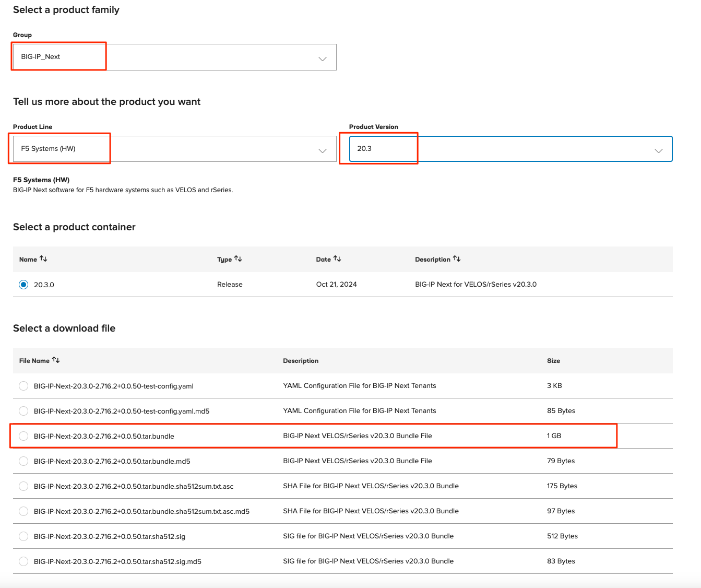Sort product containers by Name
This screenshot has width=701, height=588.
(43, 259)
